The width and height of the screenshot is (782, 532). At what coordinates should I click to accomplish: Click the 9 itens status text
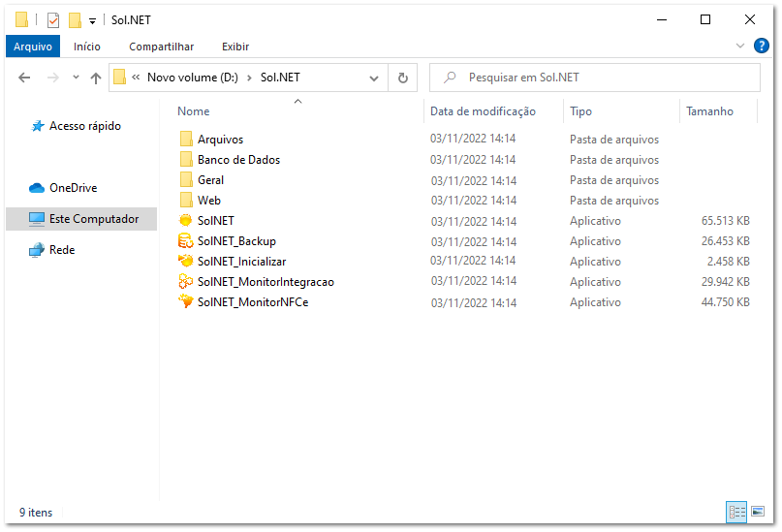[x=36, y=513]
